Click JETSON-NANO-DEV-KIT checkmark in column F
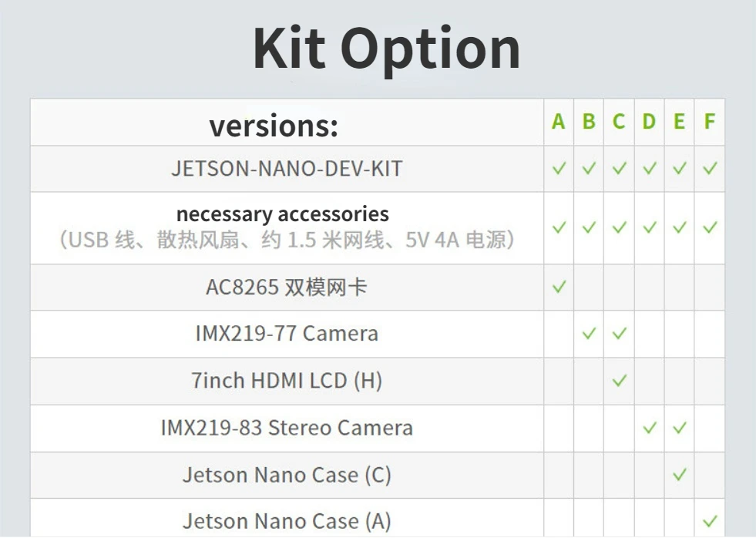The height and width of the screenshot is (538, 756). click(710, 168)
